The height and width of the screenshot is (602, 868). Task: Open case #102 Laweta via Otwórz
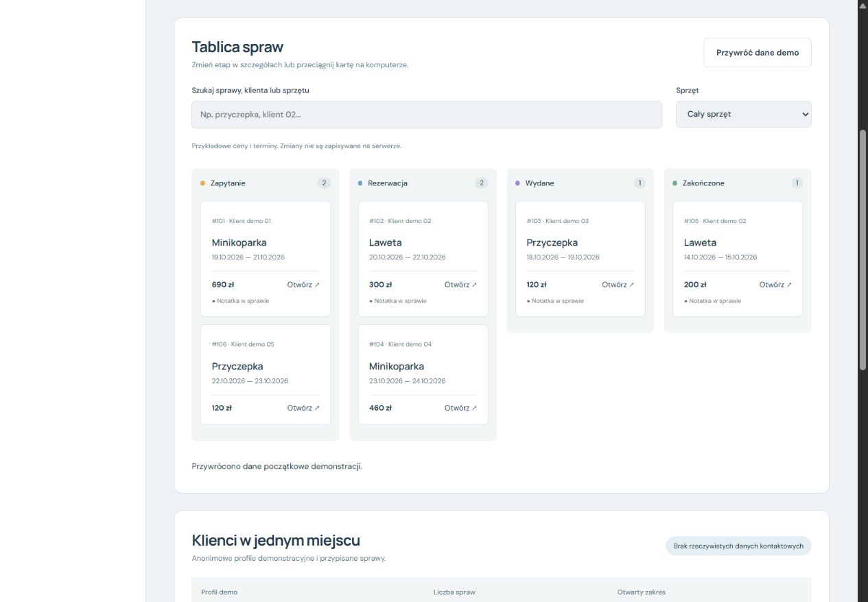point(460,284)
